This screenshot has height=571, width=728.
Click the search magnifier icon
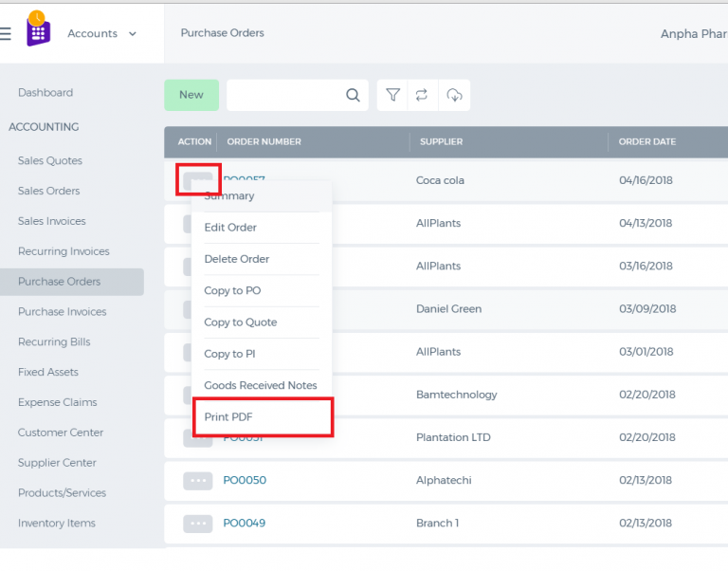coord(353,95)
